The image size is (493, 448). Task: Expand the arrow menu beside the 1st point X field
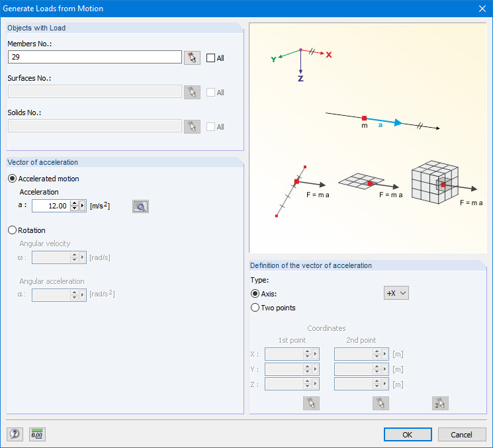(316, 354)
